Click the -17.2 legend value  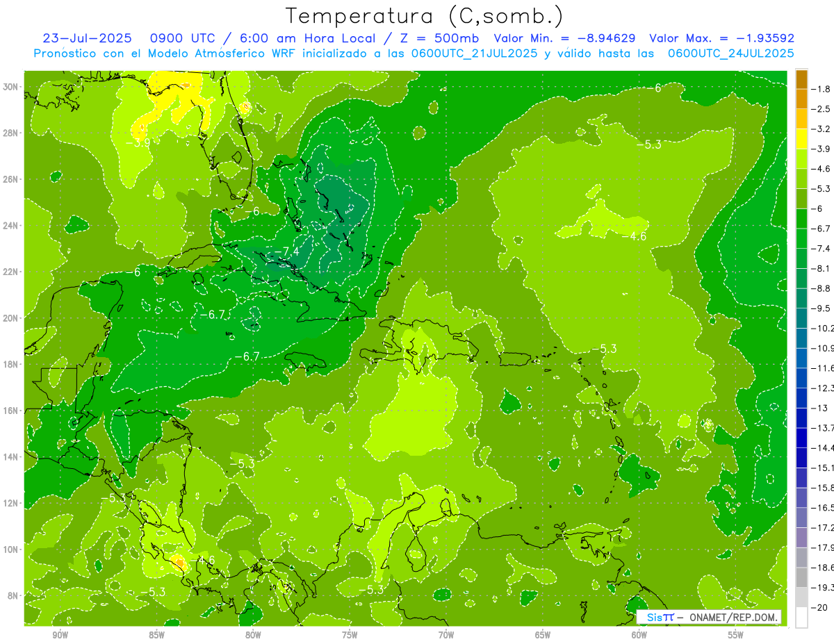(x=822, y=528)
